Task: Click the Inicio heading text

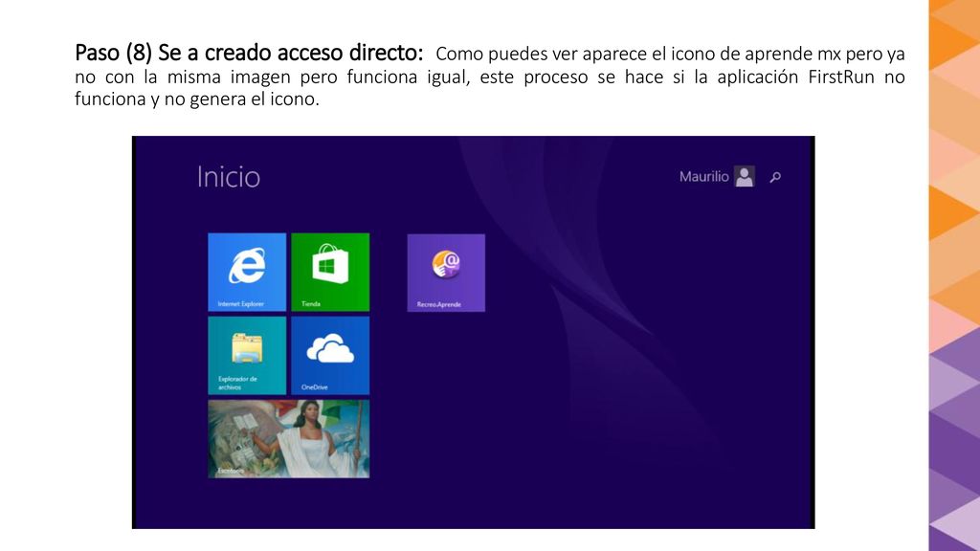Action: 228,177
